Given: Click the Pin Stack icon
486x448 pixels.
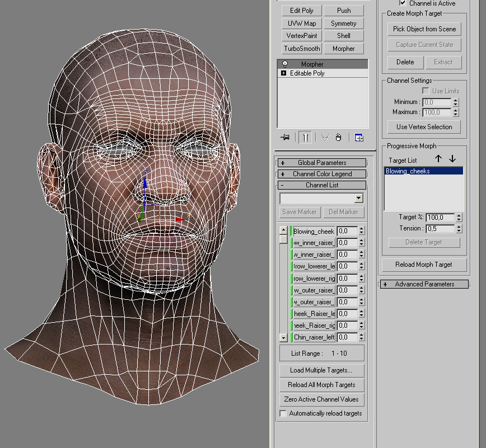Looking at the screenshot, I should click(x=286, y=137).
